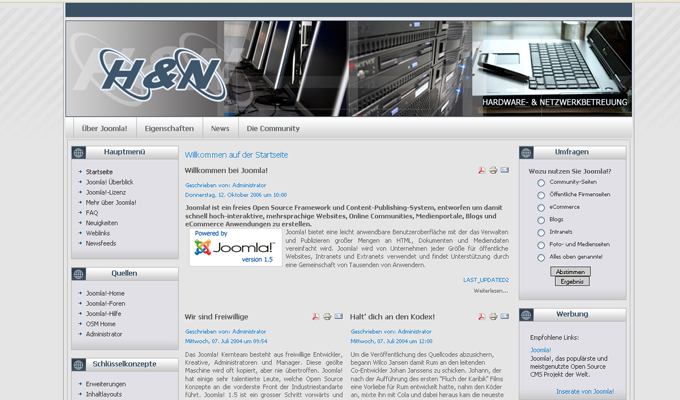Go to 'Die Community' in the top menu
The width and height of the screenshot is (680, 400).
[273, 129]
